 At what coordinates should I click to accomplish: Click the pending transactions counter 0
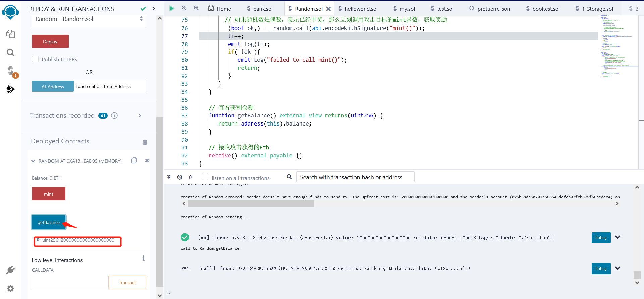[x=190, y=177]
